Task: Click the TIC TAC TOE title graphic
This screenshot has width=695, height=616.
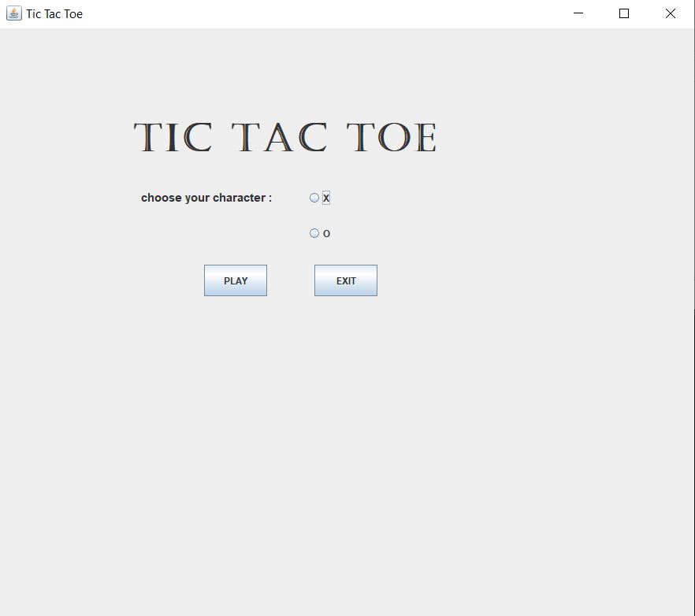Action: 285,135
